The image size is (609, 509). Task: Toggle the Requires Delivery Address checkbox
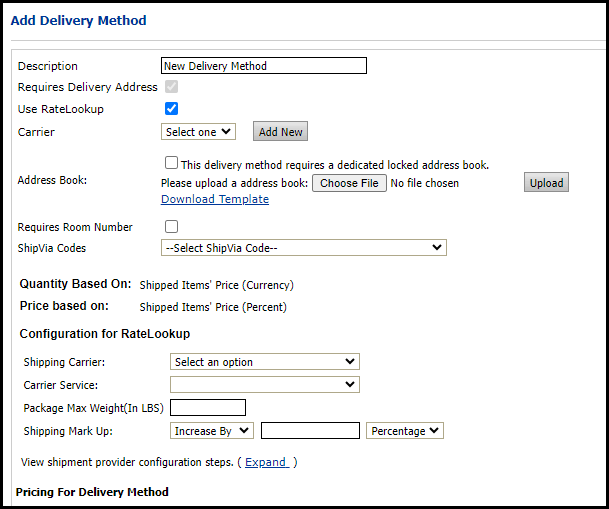click(171, 87)
